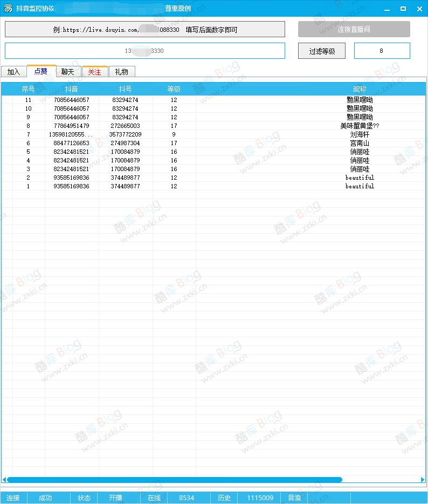Select the 关注 tab
The height and width of the screenshot is (504, 428).
pos(94,72)
